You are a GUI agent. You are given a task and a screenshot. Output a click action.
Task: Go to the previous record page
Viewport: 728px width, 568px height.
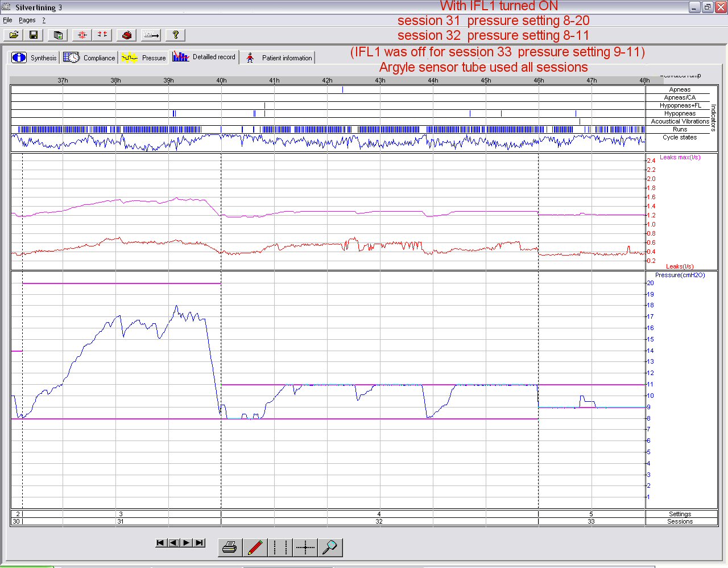point(173,543)
